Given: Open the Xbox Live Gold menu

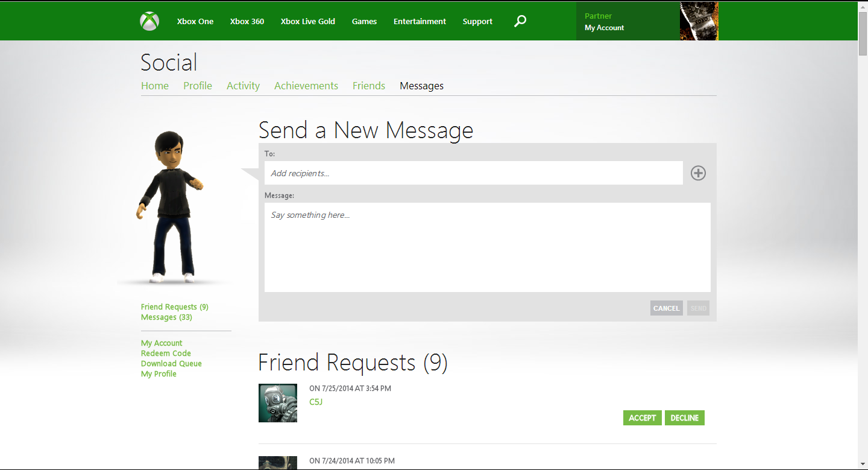Looking at the screenshot, I should point(308,21).
